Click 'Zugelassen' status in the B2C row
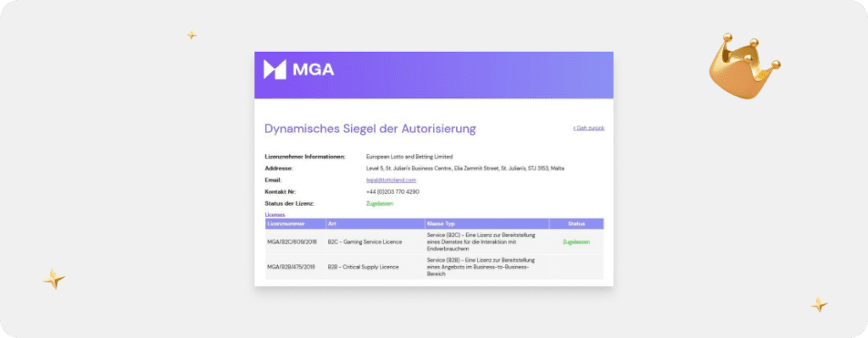The height and width of the screenshot is (338, 868). coord(576,241)
